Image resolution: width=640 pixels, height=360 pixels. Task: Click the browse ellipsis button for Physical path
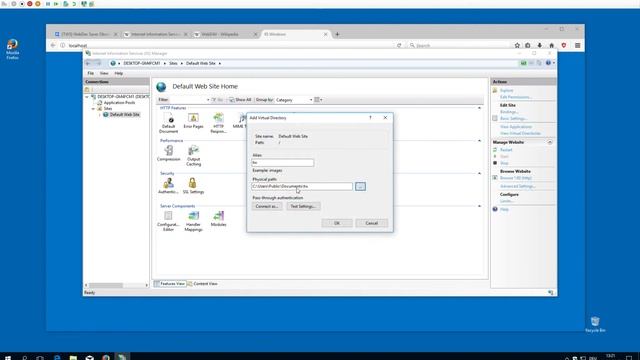tap(360, 186)
